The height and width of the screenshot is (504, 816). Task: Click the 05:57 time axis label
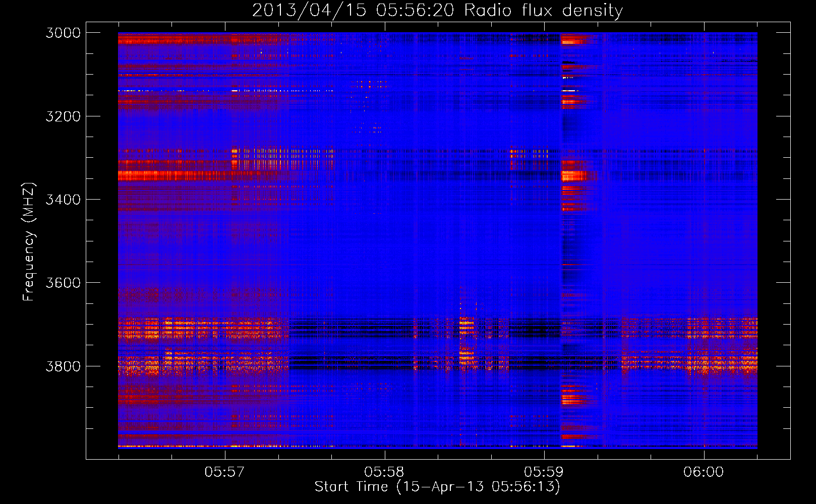225,472
